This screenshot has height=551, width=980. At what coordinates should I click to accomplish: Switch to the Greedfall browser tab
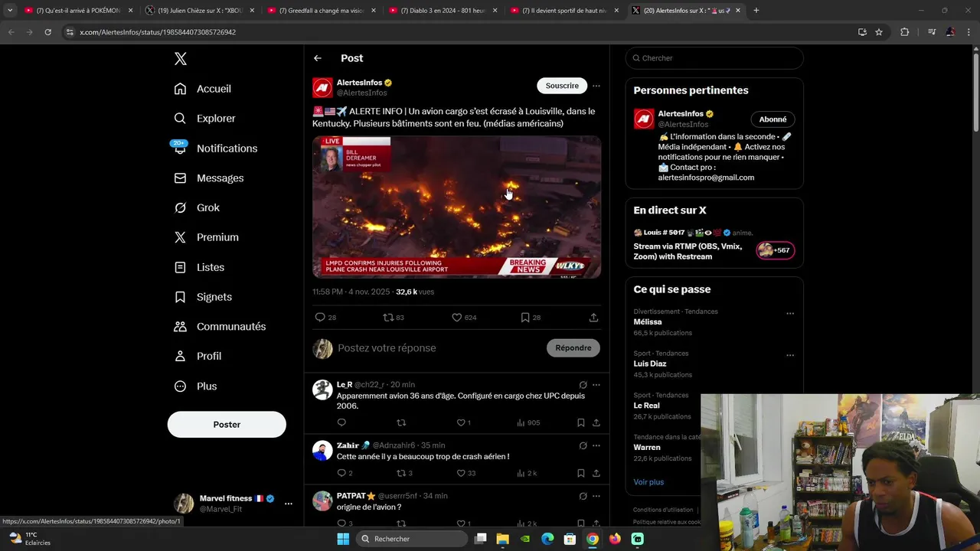pyautogui.click(x=321, y=11)
